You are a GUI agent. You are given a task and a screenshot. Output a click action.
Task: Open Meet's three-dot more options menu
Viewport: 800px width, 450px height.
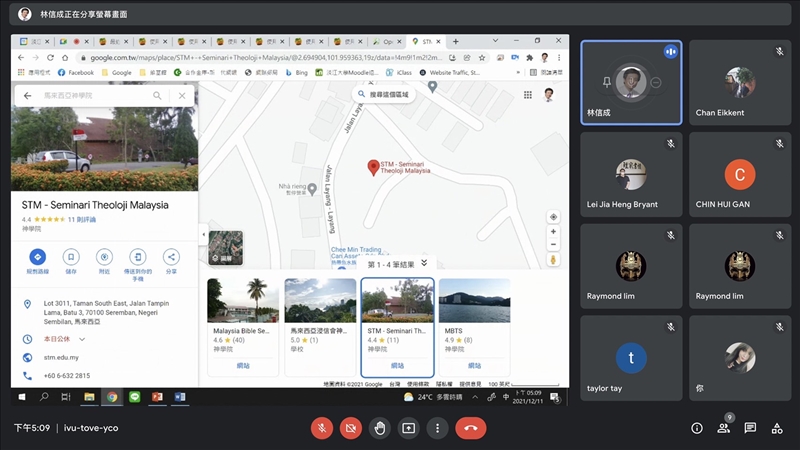[x=437, y=428]
